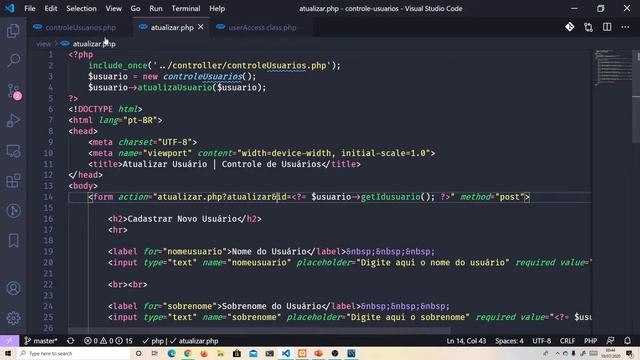This screenshot has height=360, width=640.
Task: Open the Help menu
Action: click(217, 8)
